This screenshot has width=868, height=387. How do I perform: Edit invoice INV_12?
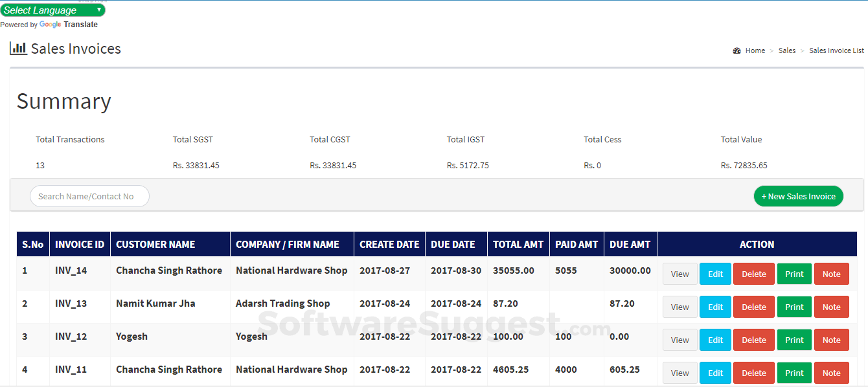pos(715,340)
